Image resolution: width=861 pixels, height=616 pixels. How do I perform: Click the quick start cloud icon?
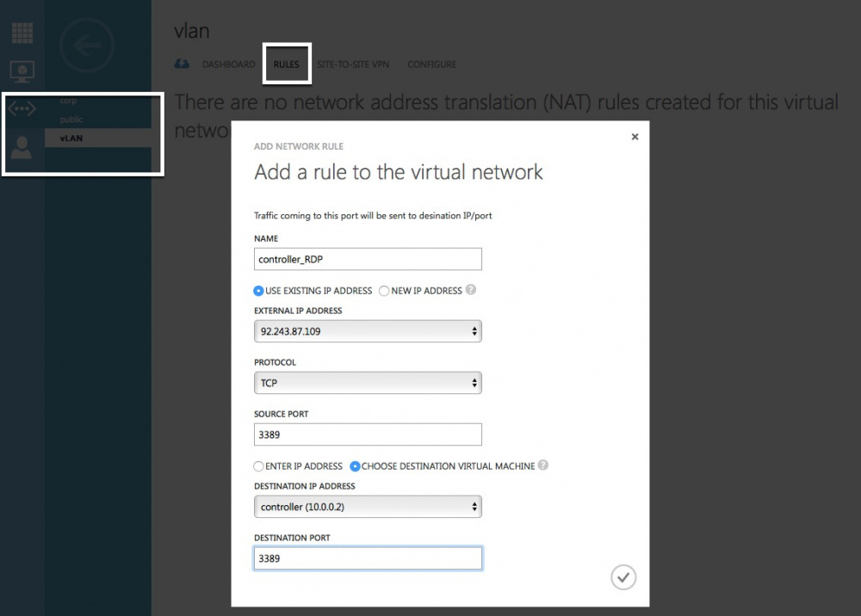pos(182,65)
